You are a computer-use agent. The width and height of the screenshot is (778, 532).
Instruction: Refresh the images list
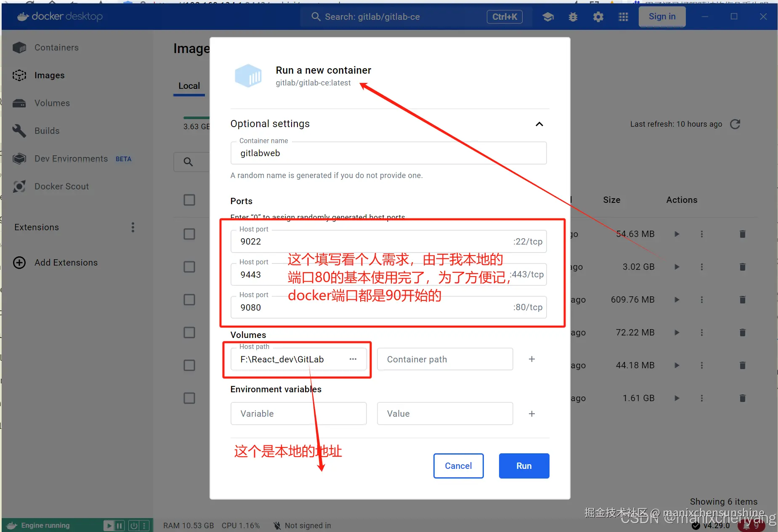[735, 124]
